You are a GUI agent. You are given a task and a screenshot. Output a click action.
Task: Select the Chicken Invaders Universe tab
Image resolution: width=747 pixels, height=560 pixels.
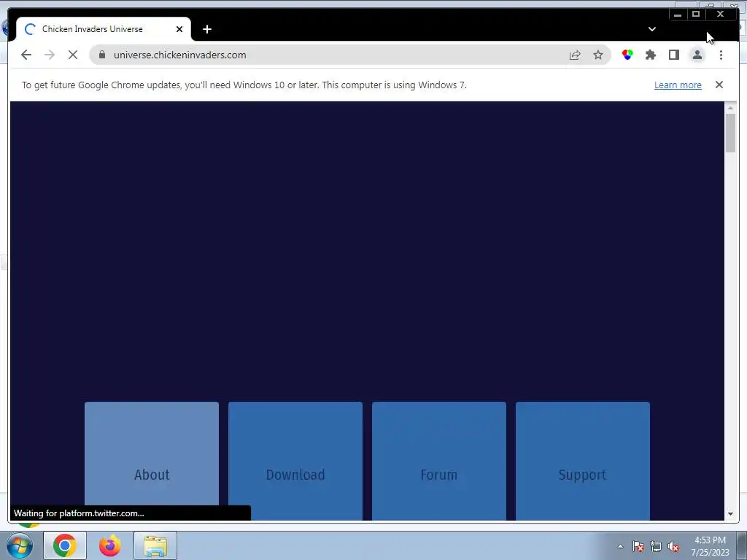pyautogui.click(x=104, y=29)
